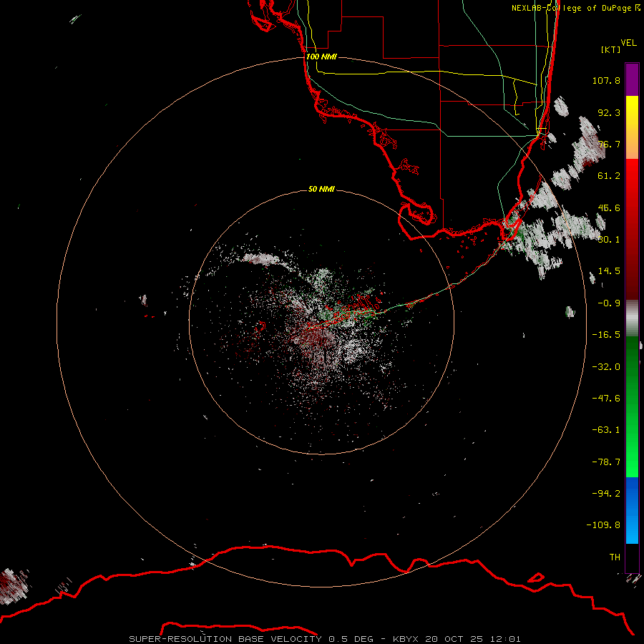Pick the gray near-zero band of velocity scale
The image size is (644, 644).
tap(632, 318)
